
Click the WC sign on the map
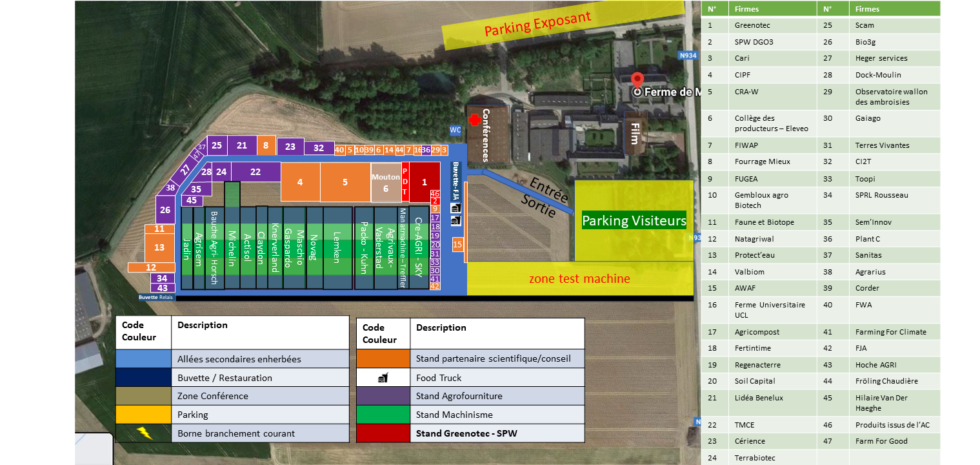click(455, 130)
